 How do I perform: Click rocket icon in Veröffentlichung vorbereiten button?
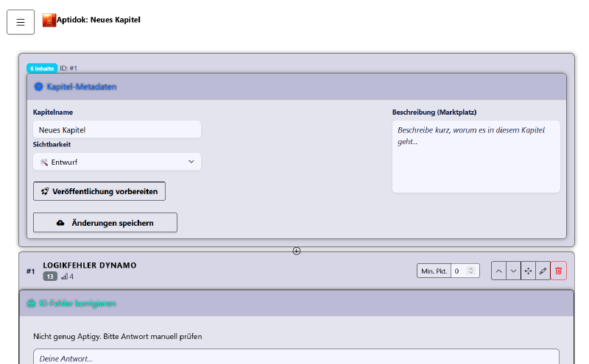(x=45, y=191)
